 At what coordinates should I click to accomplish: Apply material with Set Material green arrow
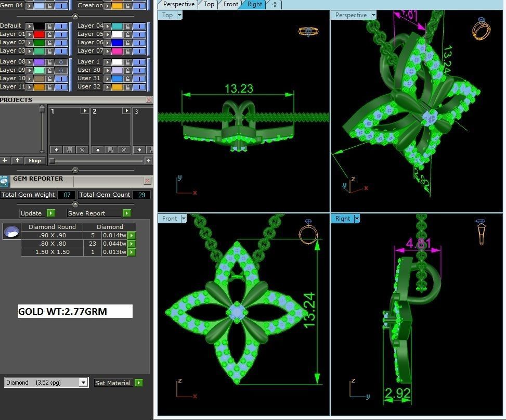[139, 383]
